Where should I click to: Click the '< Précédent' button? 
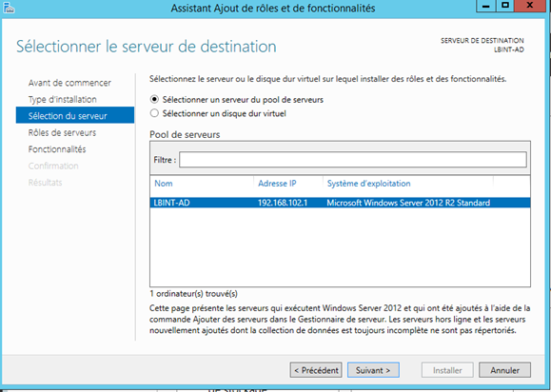[x=316, y=370]
